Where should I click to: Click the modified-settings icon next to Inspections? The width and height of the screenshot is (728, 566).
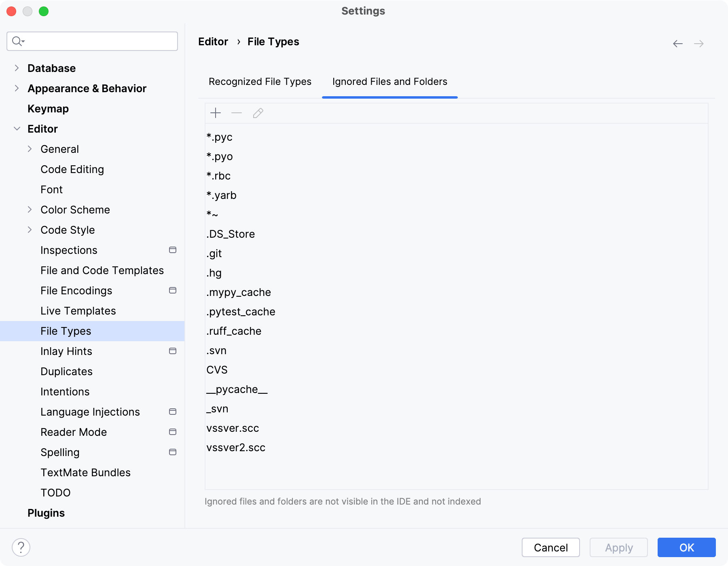[x=173, y=250]
